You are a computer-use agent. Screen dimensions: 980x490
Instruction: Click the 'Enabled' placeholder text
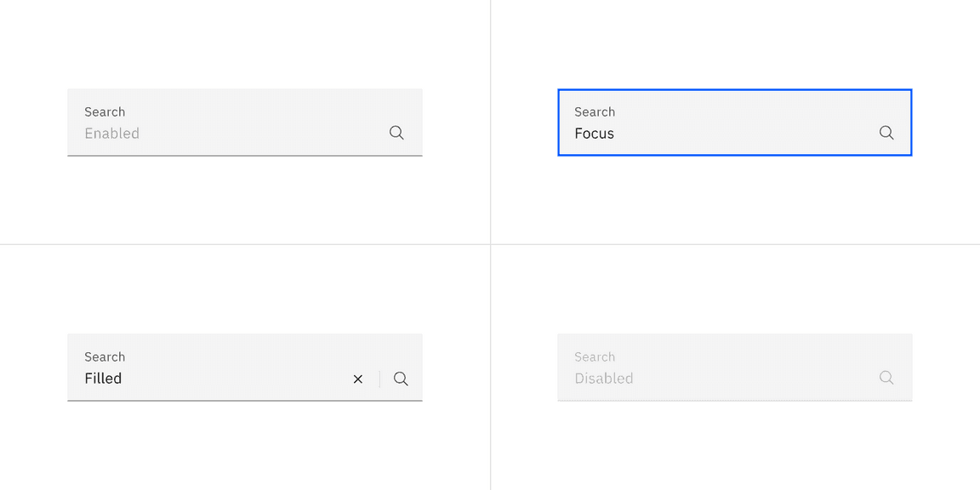111,134
